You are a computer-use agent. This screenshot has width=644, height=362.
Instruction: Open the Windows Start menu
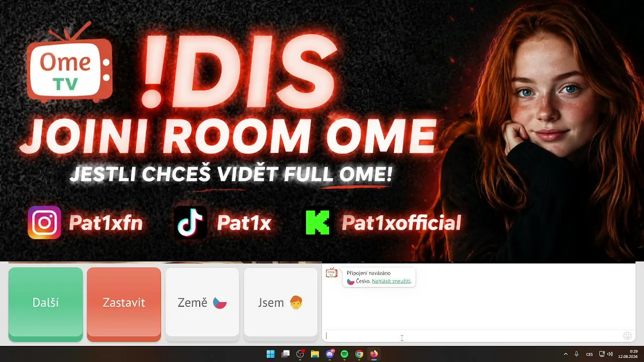point(270,354)
